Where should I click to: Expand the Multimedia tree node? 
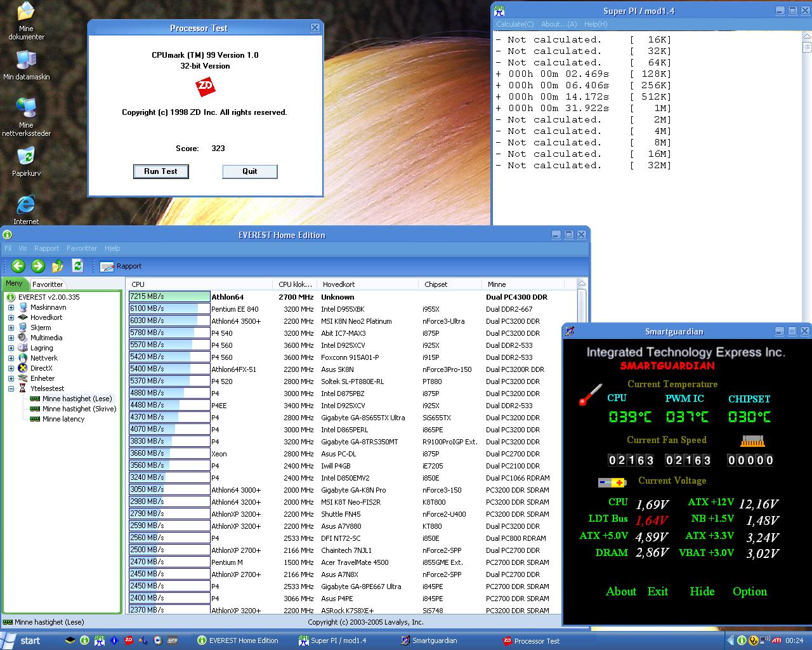pos(11,338)
